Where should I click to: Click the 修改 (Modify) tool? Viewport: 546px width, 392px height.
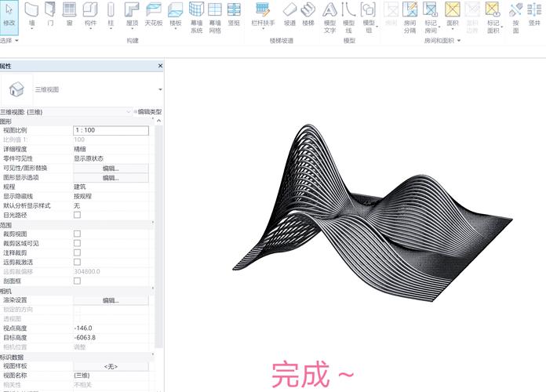coord(9,13)
